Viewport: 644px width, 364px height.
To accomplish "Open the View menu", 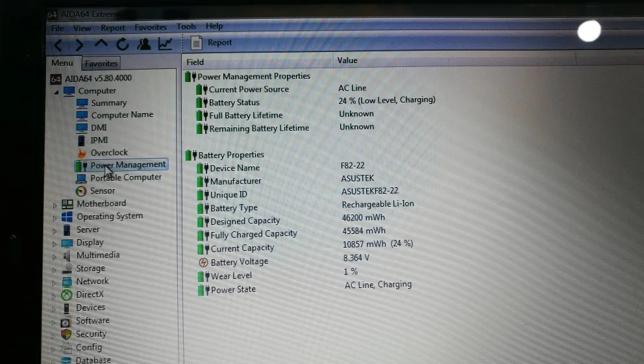I will click(x=82, y=28).
